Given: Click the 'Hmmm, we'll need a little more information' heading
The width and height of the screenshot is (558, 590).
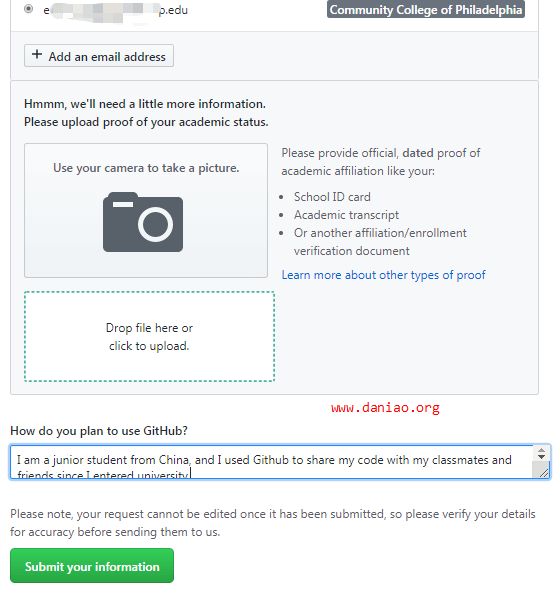Looking at the screenshot, I should click(145, 104).
